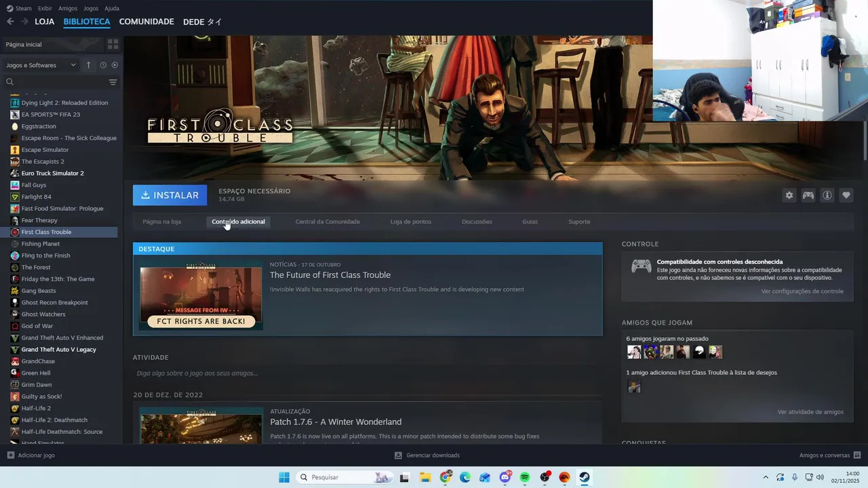Open Ver atividade de amigos link
This screenshot has width=868, height=488.
pyautogui.click(x=810, y=412)
